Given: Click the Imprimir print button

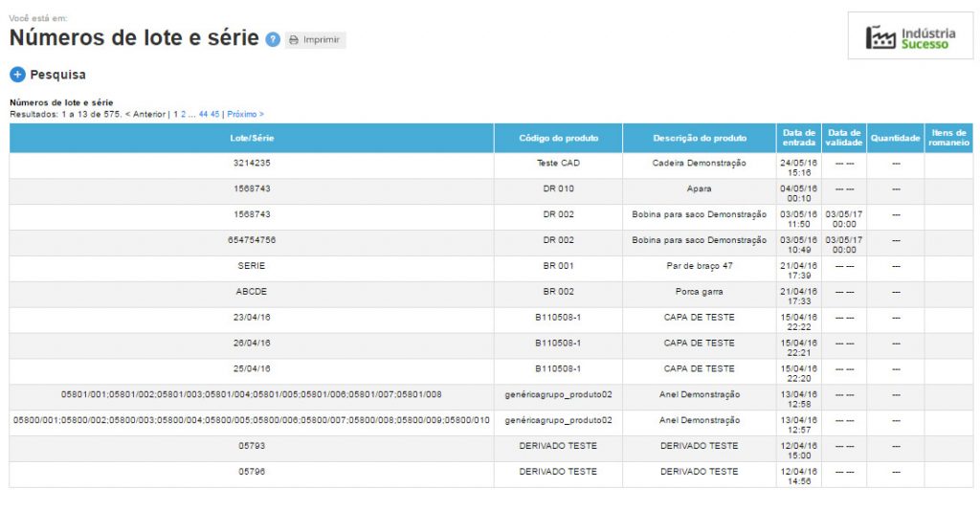Looking at the screenshot, I should (316, 40).
